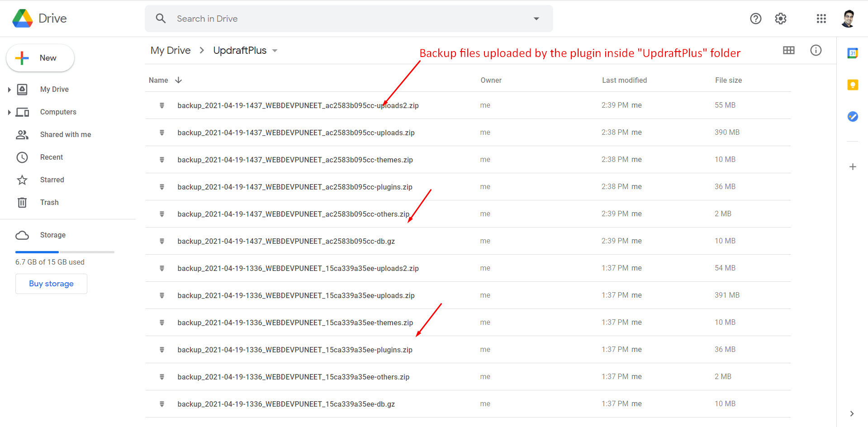Open Google Calendar side panel icon
This screenshot has height=427, width=868.
(x=853, y=53)
